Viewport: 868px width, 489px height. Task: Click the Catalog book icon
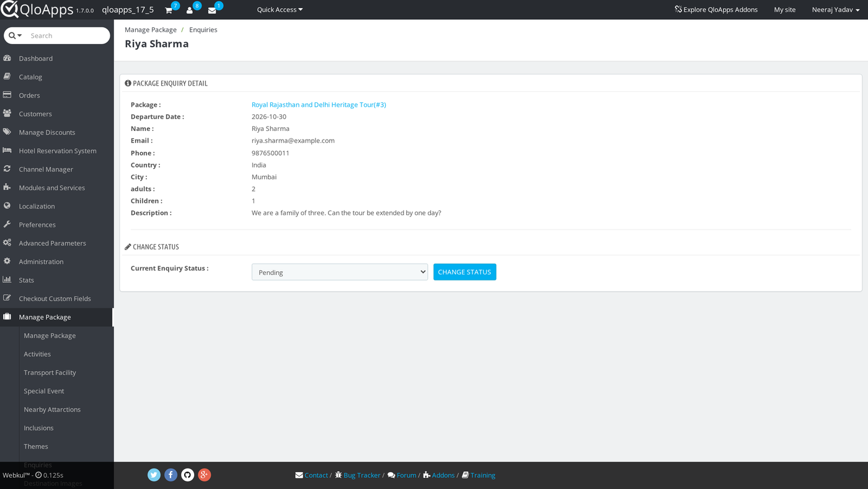[7, 77]
